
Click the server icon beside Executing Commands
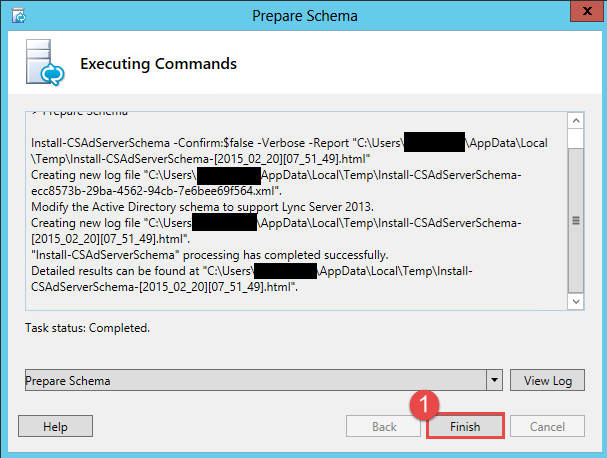(x=43, y=64)
